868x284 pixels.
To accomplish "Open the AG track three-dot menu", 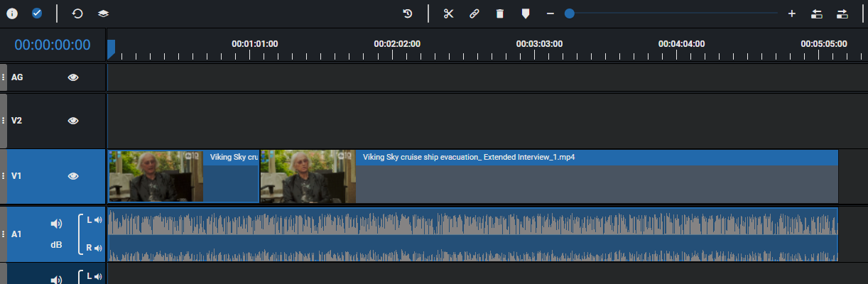I will [4, 77].
